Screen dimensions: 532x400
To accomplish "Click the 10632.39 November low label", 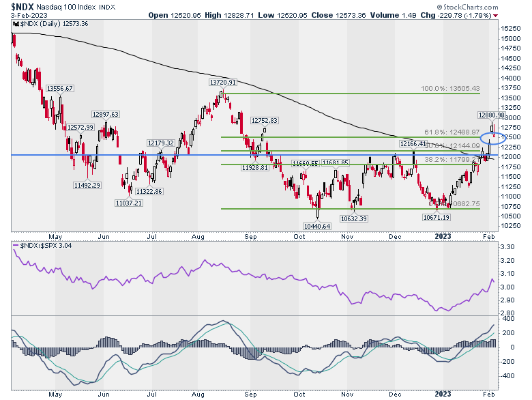I will pyautogui.click(x=354, y=218).
